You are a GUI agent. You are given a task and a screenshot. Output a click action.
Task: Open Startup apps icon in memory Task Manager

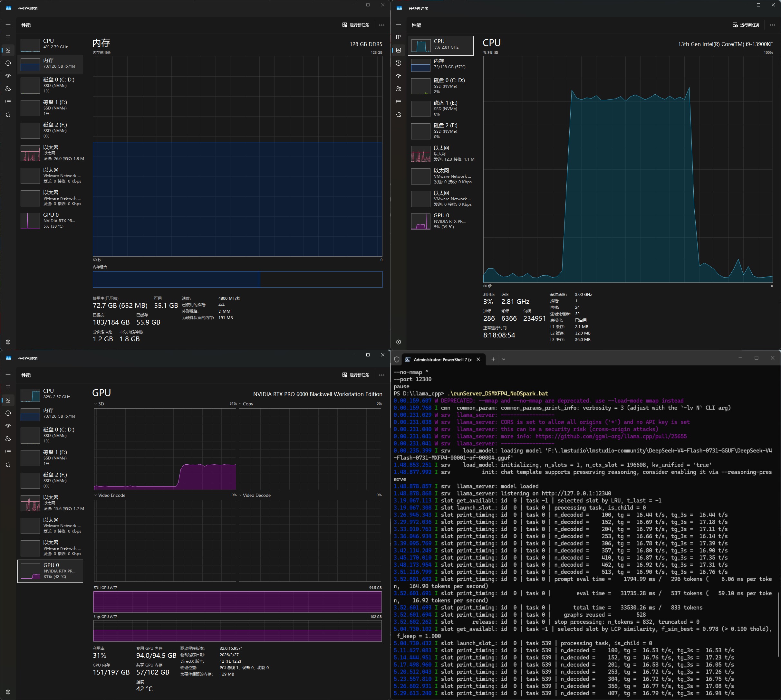(x=8, y=76)
